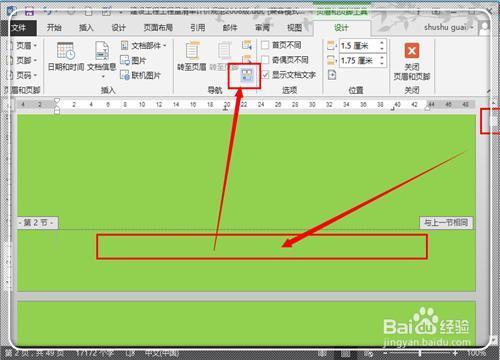Uncheck 显示文档文字 checkbox
The height and width of the screenshot is (360, 500).
click(265, 75)
